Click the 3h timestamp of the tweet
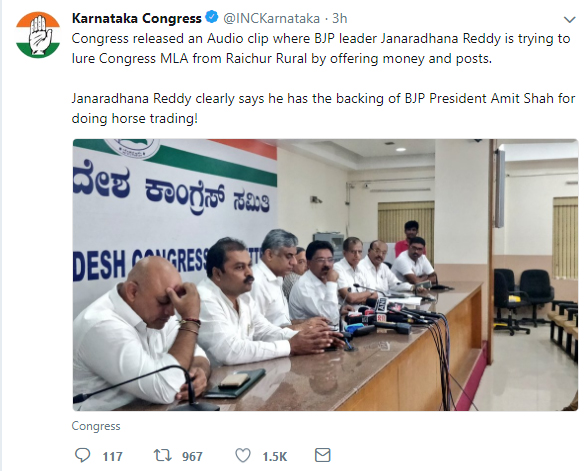 pos(340,18)
